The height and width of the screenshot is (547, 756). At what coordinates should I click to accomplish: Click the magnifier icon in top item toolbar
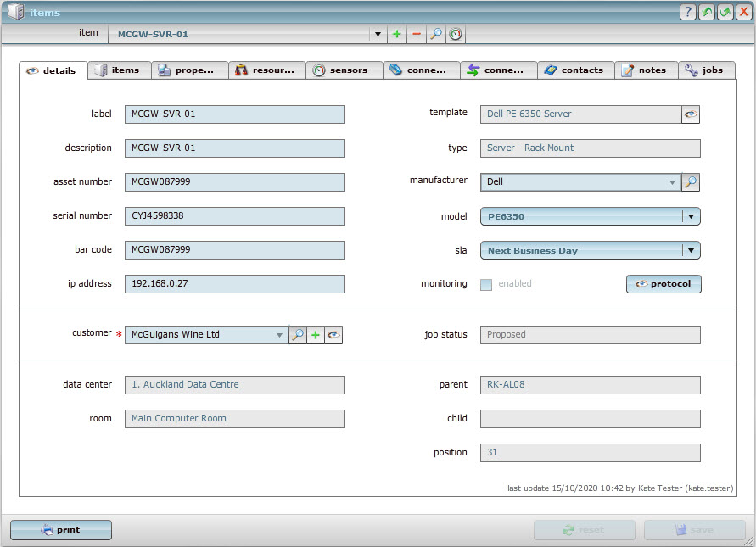point(435,35)
